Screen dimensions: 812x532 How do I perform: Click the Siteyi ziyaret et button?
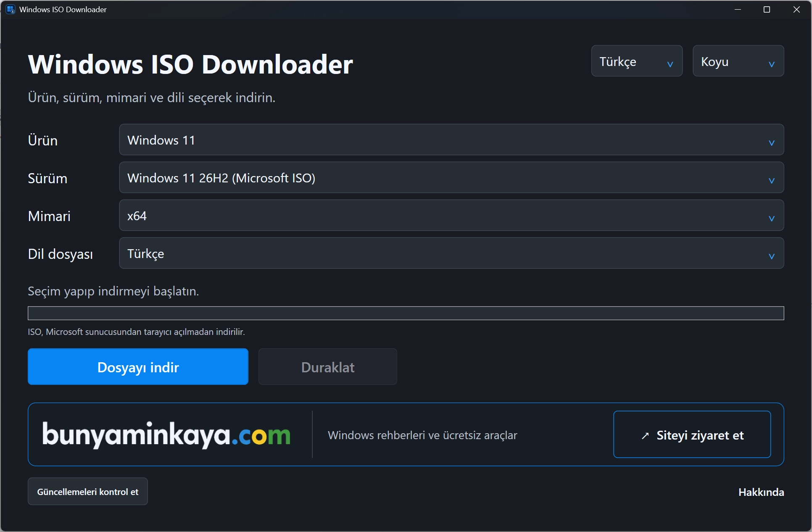coord(692,435)
